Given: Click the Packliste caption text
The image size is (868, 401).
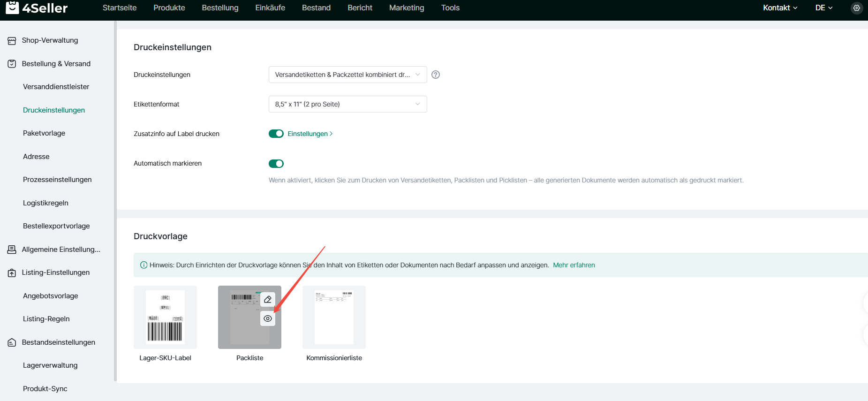Looking at the screenshot, I should click(249, 358).
